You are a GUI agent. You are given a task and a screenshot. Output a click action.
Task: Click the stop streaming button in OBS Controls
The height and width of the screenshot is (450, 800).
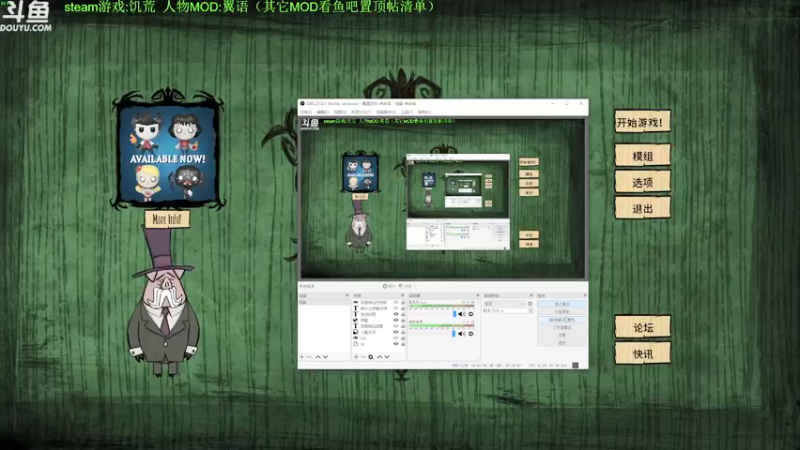point(562,304)
